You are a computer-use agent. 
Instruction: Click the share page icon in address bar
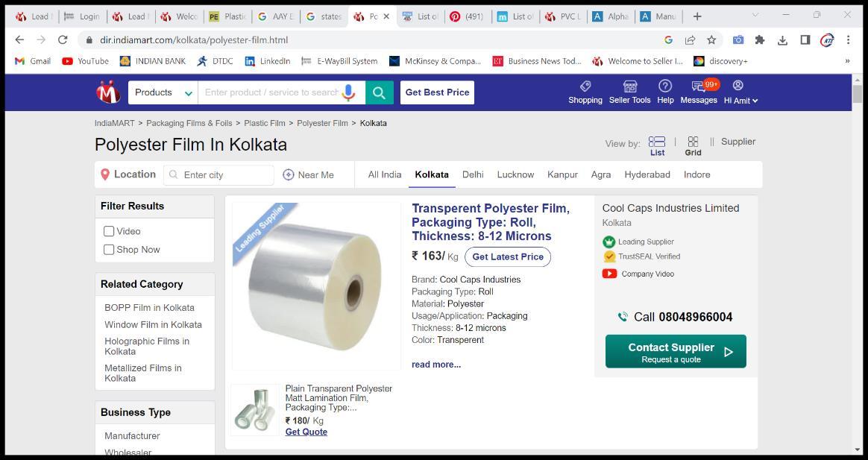(x=690, y=40)
